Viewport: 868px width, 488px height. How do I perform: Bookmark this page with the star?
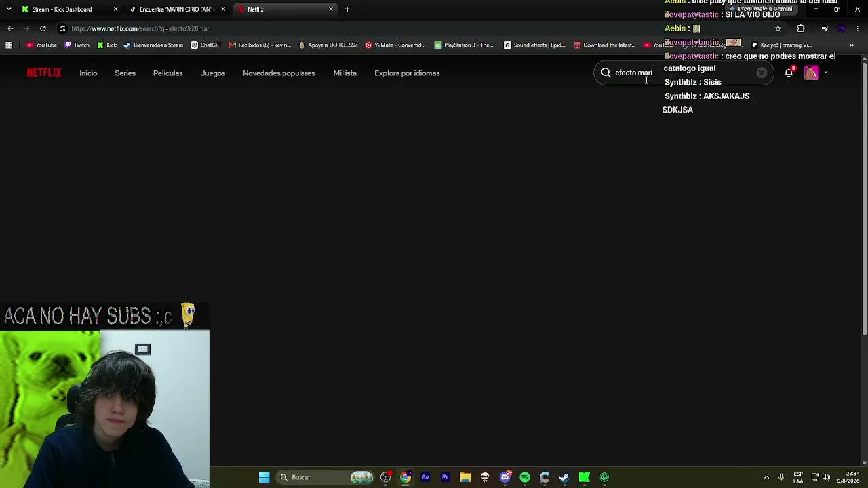(778, 28)
